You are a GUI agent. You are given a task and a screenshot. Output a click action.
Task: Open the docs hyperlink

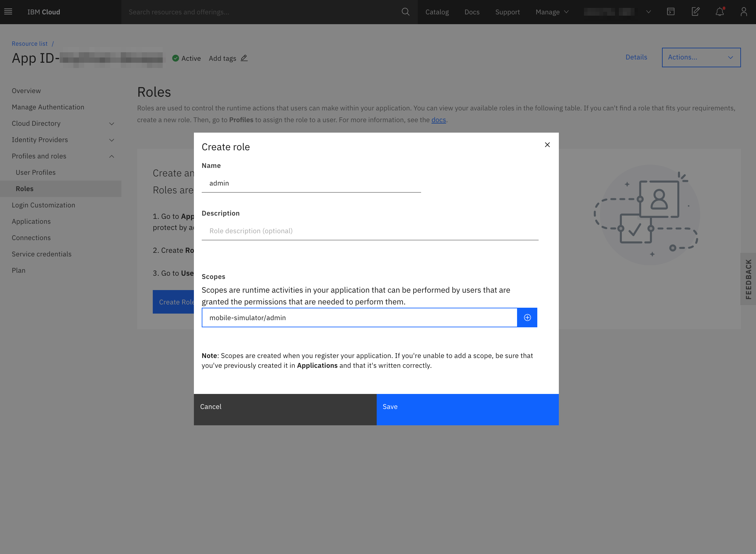point(439,120)
